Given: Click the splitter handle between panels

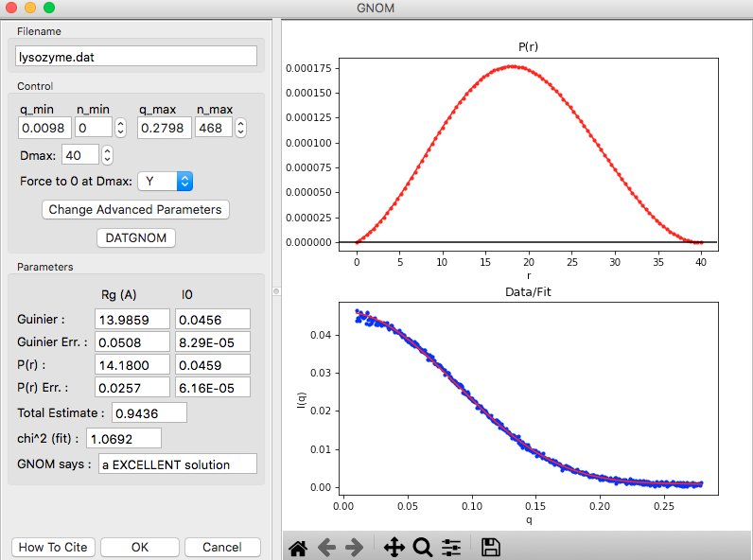Looking at the screenshot, I should click(276, 291).
